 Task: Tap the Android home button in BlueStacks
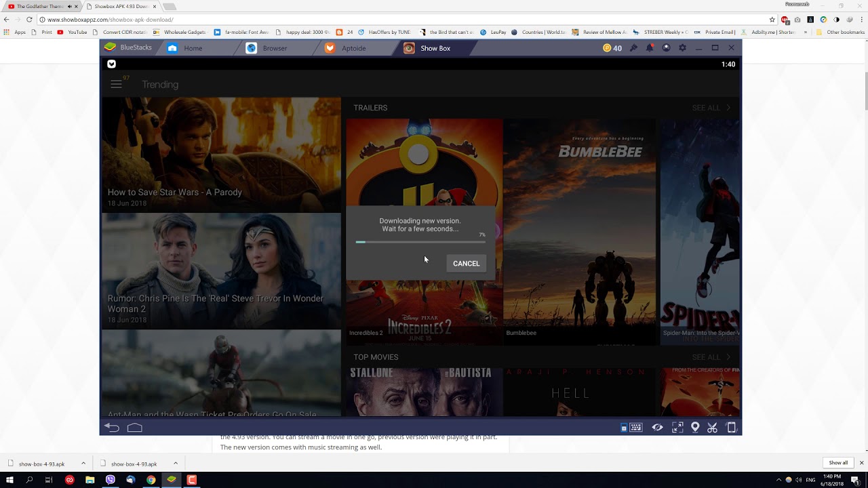135,428
